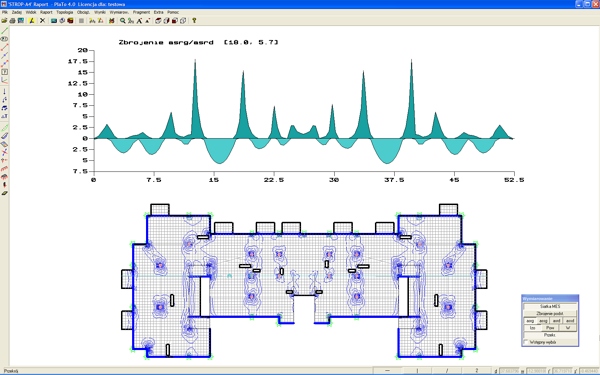
Task: Select the magnifying glass zoom tool
Action: [x=122, y=21]
